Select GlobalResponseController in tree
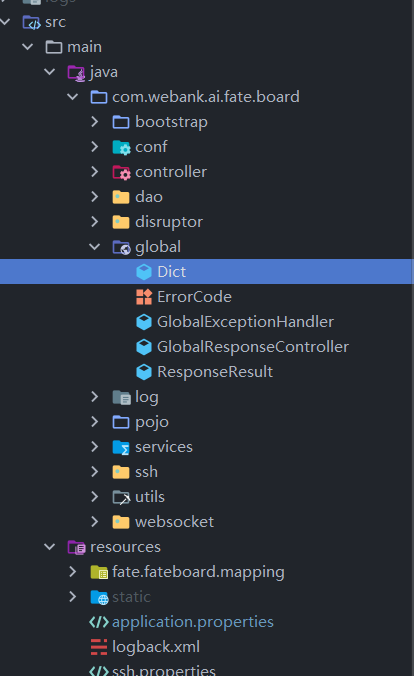Screen dimensions: 414x676 pos(253,347)
